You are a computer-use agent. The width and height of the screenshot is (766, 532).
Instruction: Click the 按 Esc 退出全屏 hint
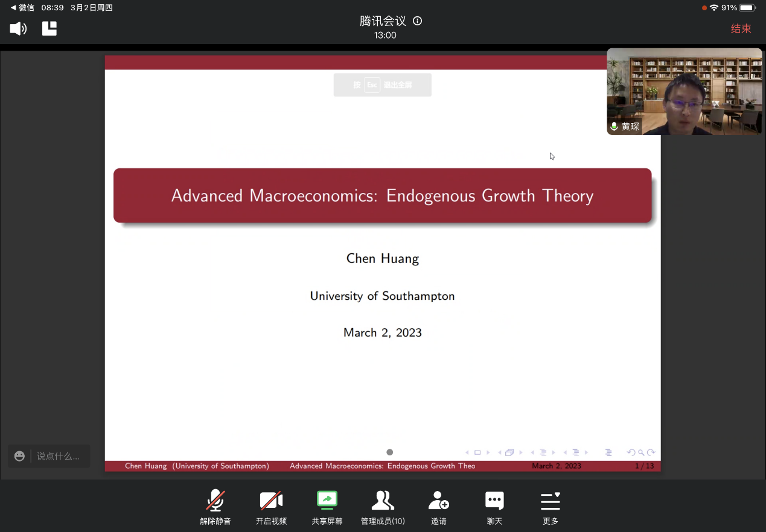[x=382, y=85]
